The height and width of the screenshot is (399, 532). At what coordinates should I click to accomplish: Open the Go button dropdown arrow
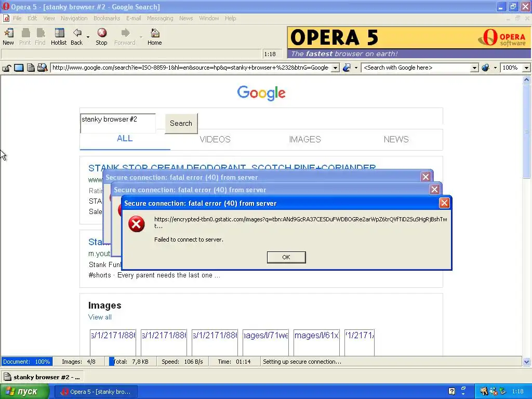coord(356,68)
